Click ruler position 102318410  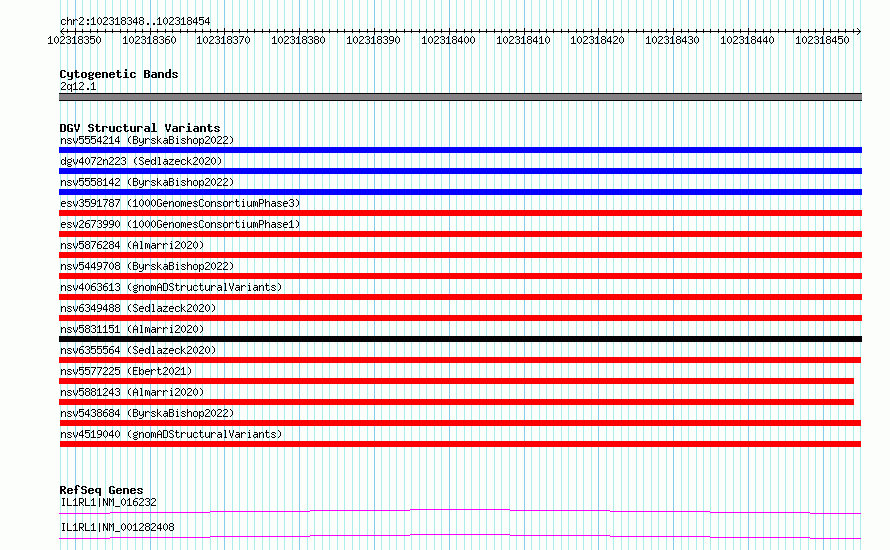(523, 40)
